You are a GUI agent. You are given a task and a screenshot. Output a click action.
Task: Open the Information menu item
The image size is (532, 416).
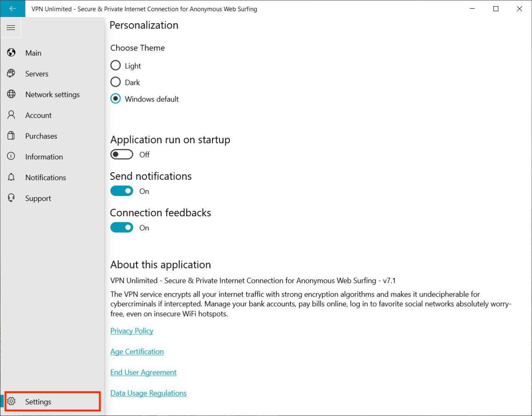pyautogui.click(x=44, y=157)
